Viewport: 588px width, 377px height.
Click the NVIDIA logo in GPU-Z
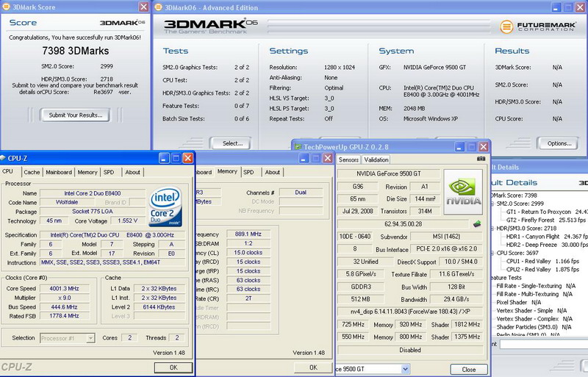(x=464, y=192)
